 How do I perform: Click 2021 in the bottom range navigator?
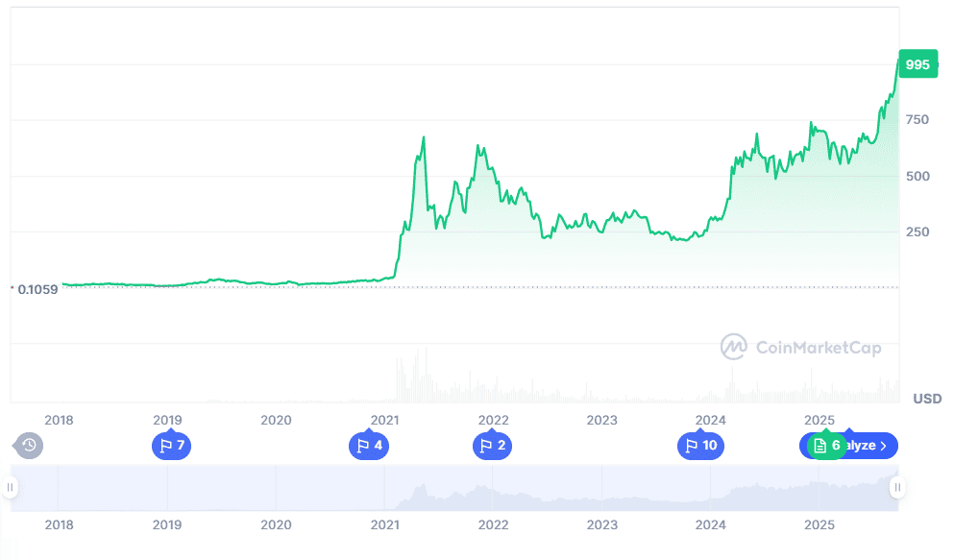pos(384,525)
